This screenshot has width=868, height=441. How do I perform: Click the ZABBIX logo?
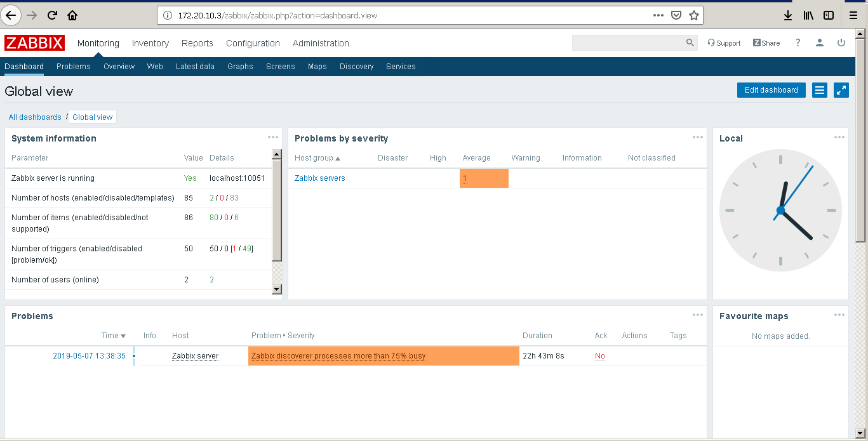34,43
